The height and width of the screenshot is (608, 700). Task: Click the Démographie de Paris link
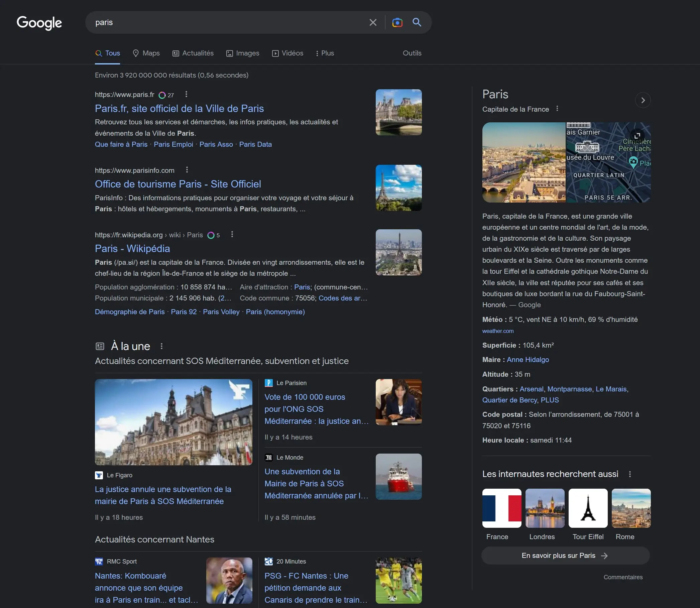130,312
